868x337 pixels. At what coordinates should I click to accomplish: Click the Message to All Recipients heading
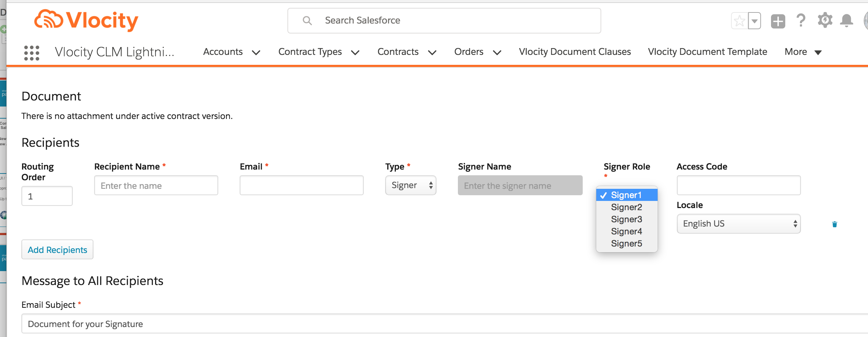pos(92,281)
